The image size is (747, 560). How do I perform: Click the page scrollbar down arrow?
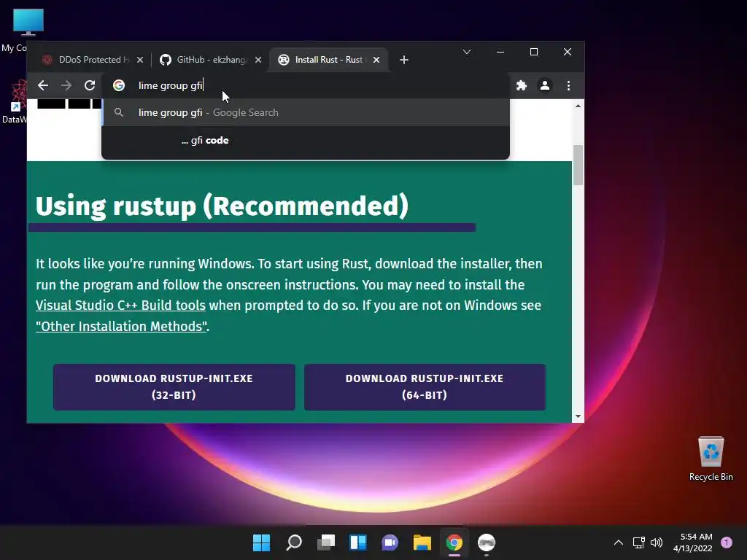click(578, 416)
